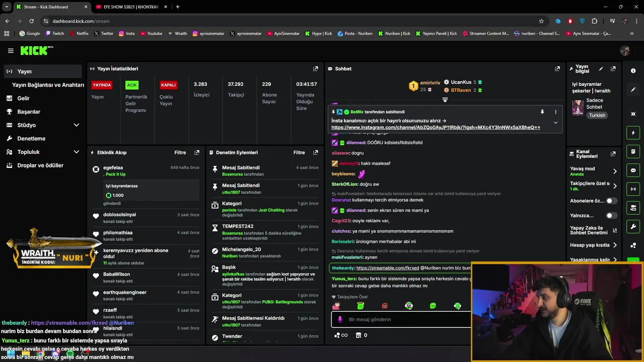The image size is (644, 362).
Task: Pop out the Sohbet chat panel
Action: click(557, 69)
